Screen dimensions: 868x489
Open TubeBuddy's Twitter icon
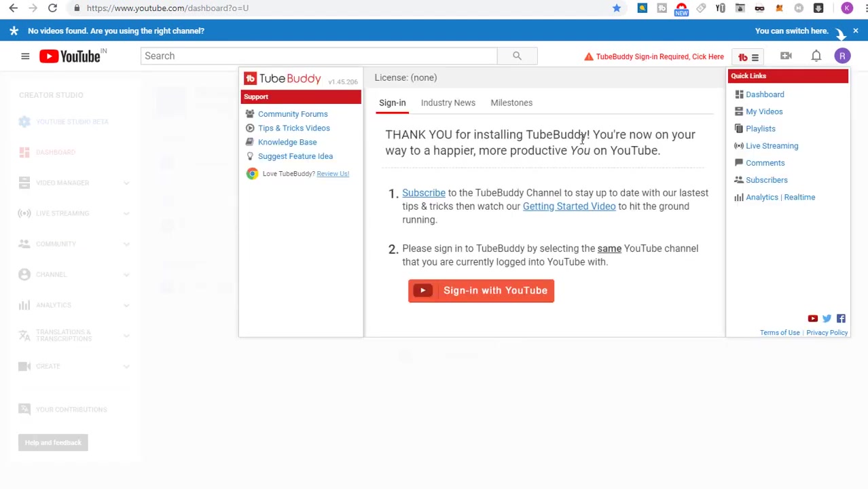click(x=827, y=319)
